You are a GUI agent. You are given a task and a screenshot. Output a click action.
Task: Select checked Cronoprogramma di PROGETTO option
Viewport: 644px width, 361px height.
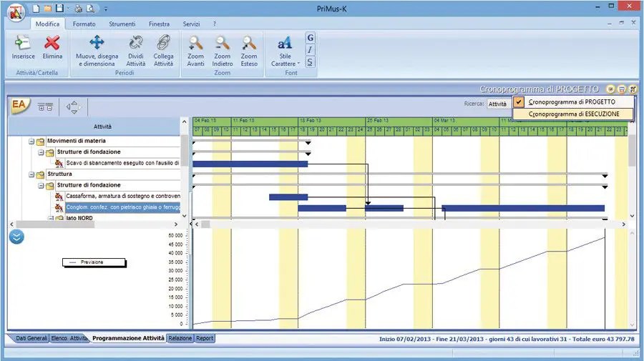coord(572,102)
